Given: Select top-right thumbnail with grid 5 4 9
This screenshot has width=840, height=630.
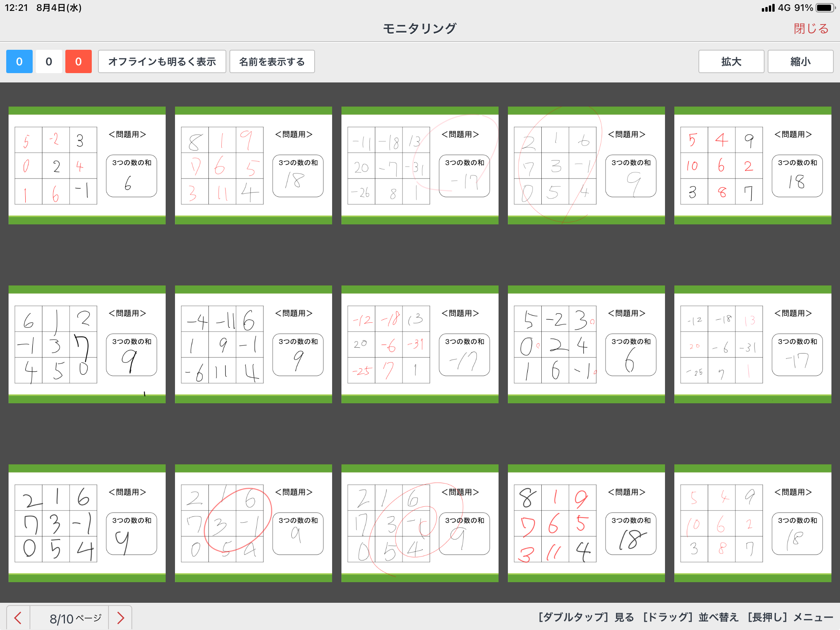Looking at the screenshot, I should (x=753, y=165).
